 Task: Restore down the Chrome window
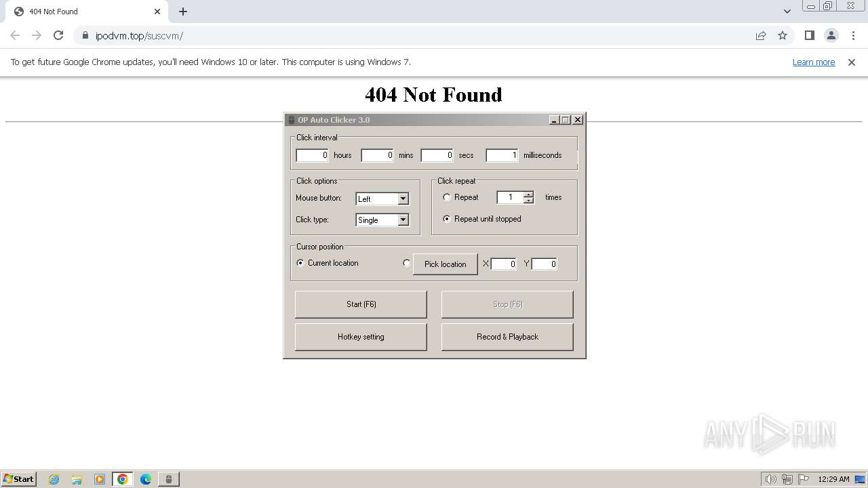828,6
